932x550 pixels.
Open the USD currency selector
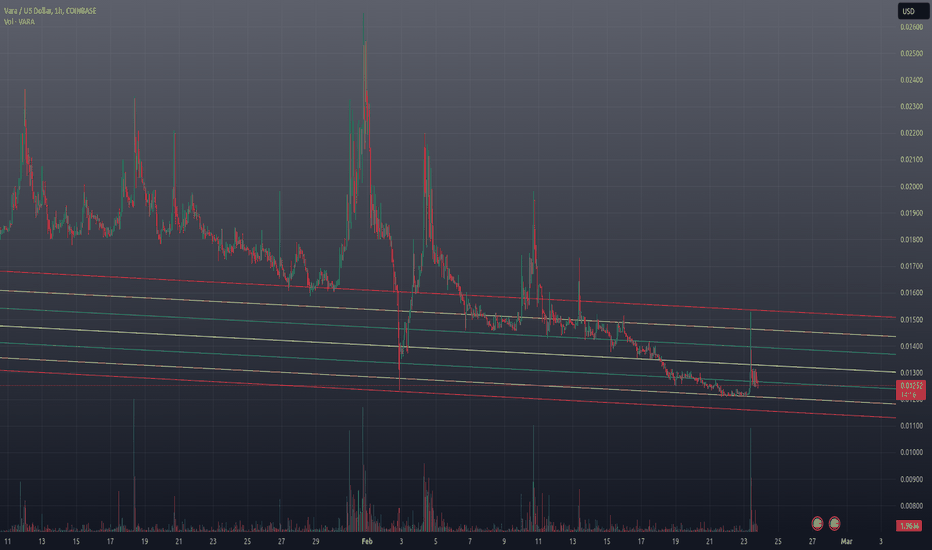click(913, 11)
